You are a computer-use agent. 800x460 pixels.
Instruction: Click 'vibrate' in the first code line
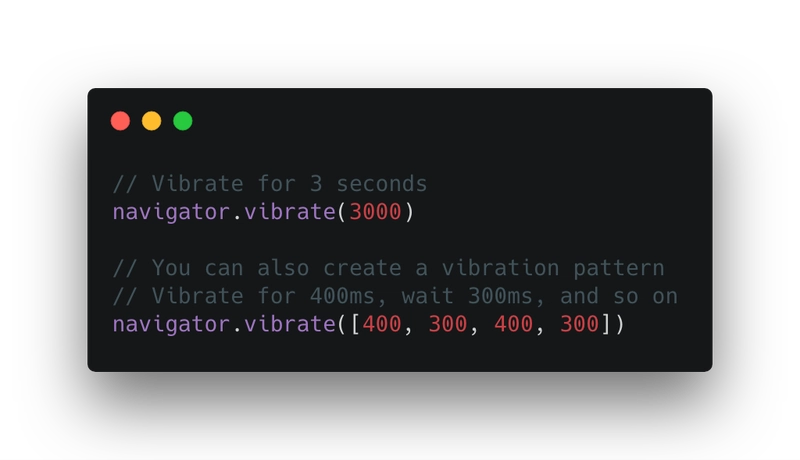pos(290,212)
